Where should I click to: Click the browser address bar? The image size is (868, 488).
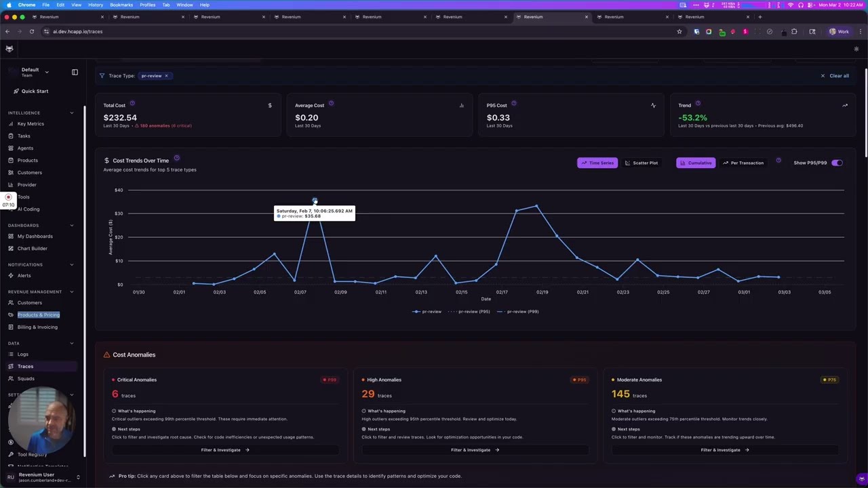click(359, 31)
